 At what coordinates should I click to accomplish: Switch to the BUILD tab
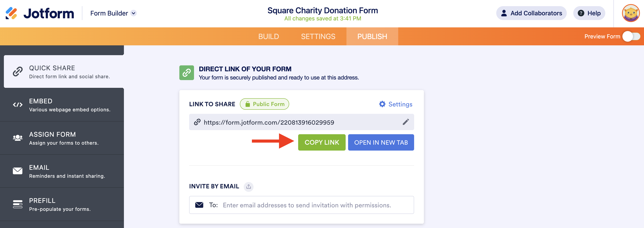pos(268,37)
